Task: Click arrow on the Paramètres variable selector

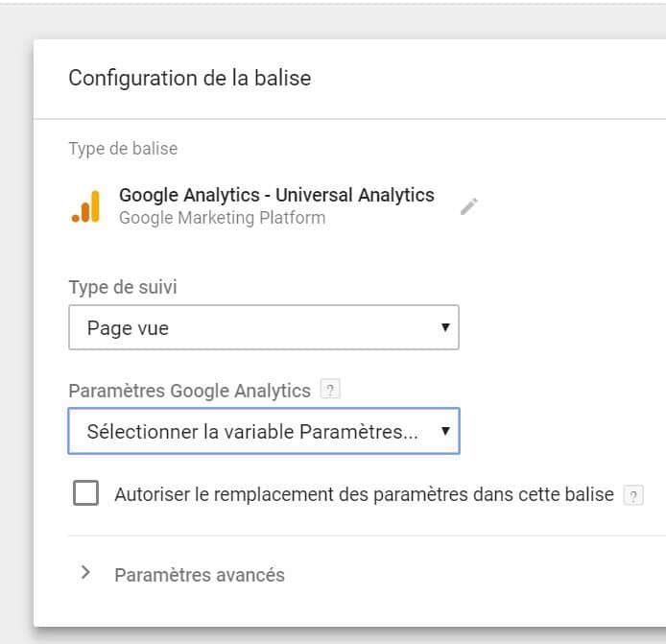Action: click(x=445, y=431)
